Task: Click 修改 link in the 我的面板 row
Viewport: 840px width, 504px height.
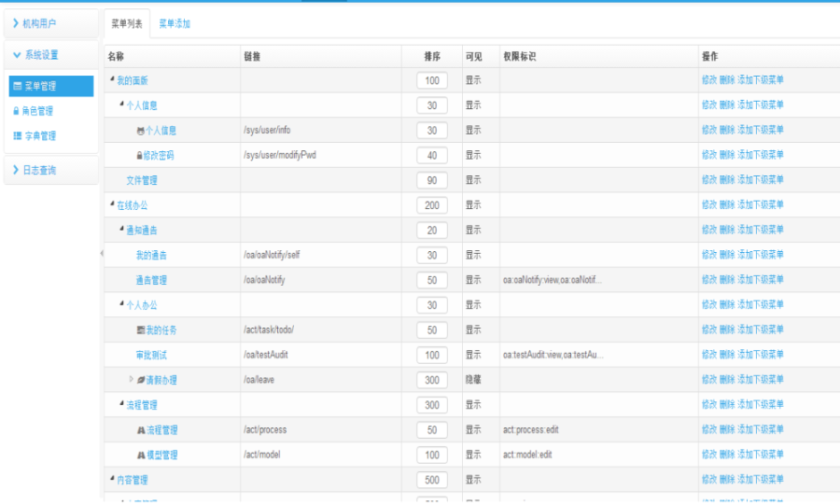Action: [x=708, y=80]
